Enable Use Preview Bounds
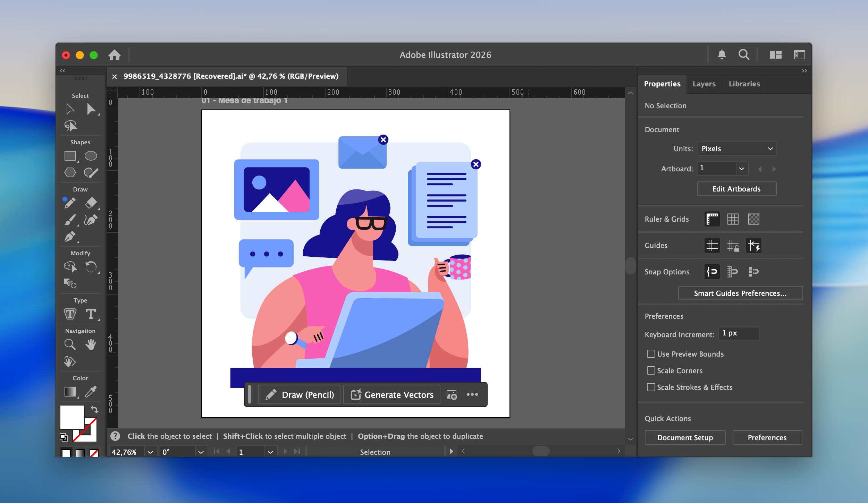The image size is (868, 503). pyautogui.click(x=651, y=354)
